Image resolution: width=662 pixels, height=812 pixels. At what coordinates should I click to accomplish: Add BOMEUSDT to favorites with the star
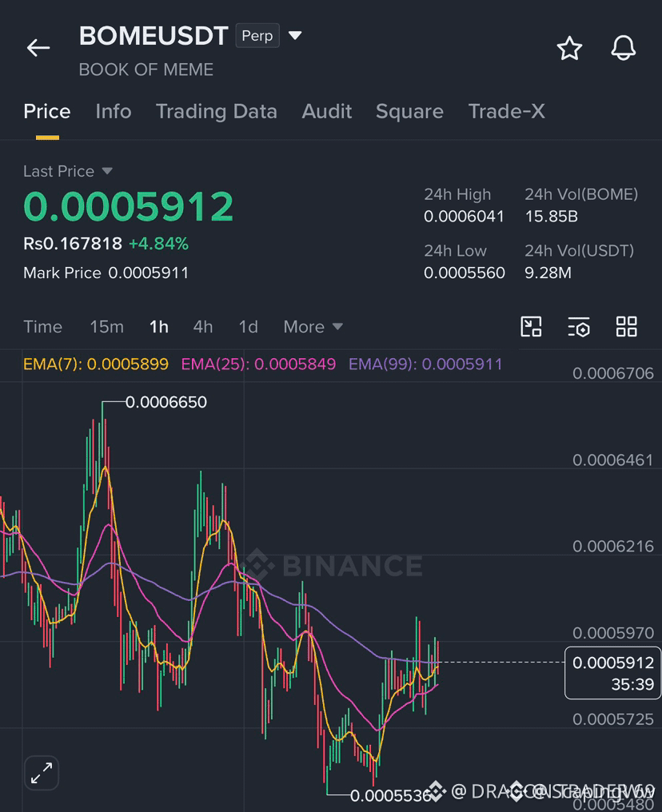pos(569,48)
